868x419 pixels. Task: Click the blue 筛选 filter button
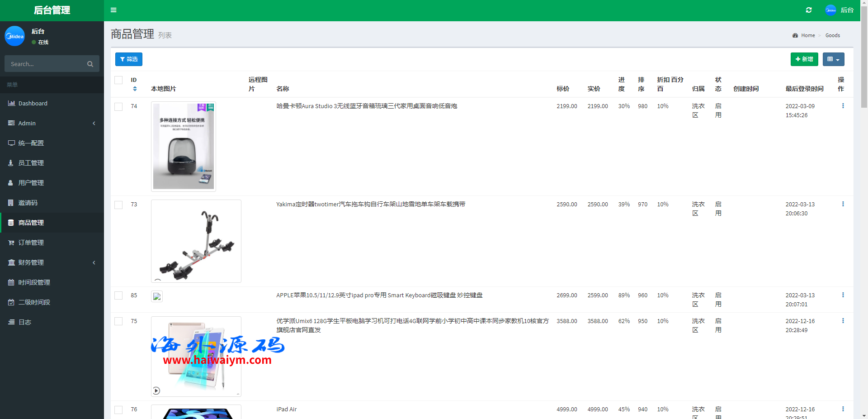coord(129,59)
